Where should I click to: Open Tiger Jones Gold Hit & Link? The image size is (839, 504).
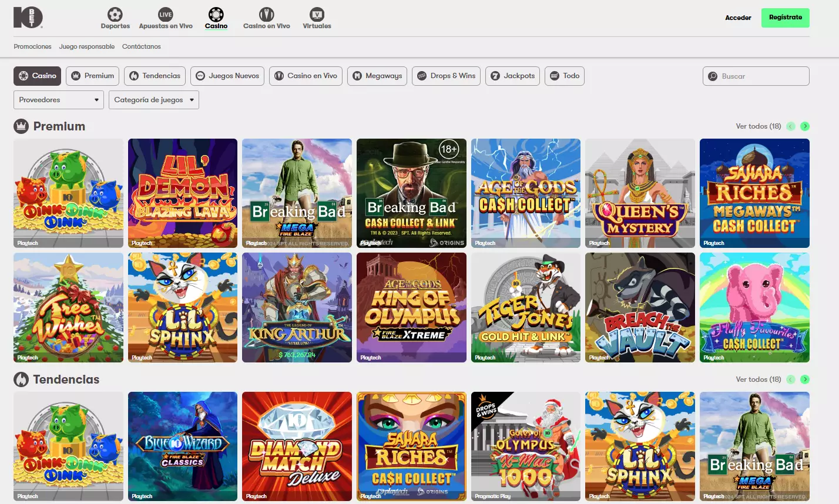pos(526,308)
